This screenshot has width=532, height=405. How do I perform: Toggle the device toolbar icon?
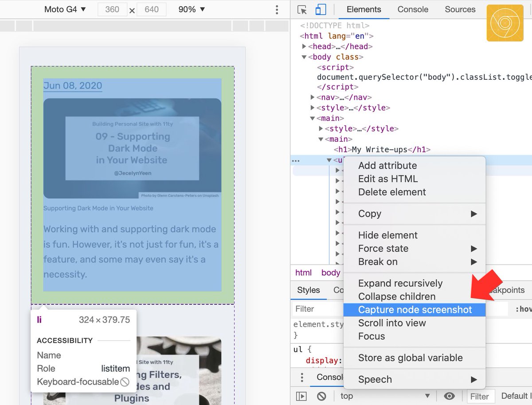[x=321, y=10]
